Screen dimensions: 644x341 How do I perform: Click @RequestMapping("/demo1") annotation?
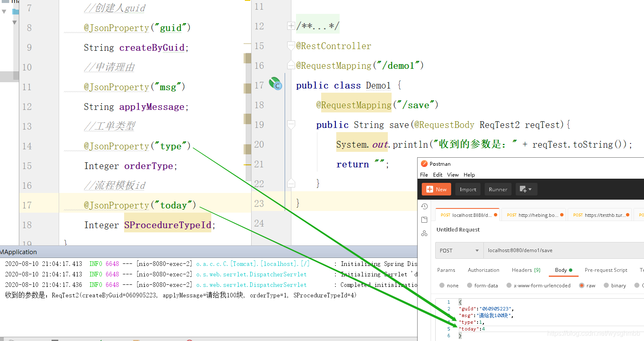tap(360, 65)
